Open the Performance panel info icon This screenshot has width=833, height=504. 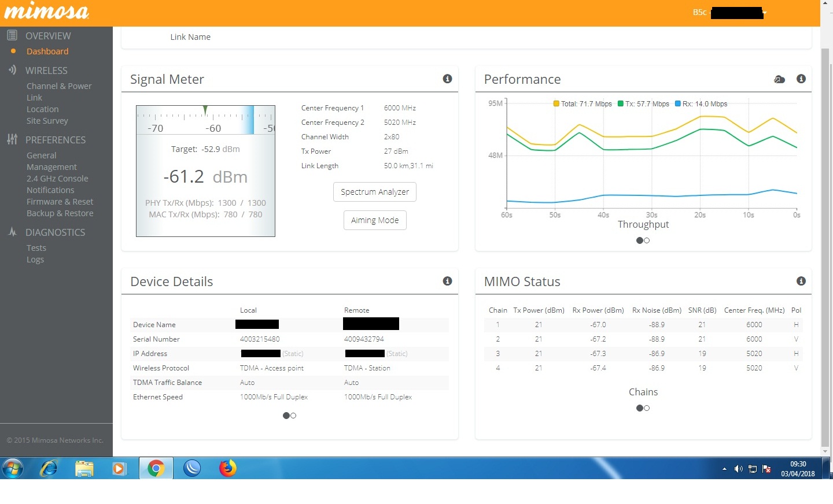(801, 79)
